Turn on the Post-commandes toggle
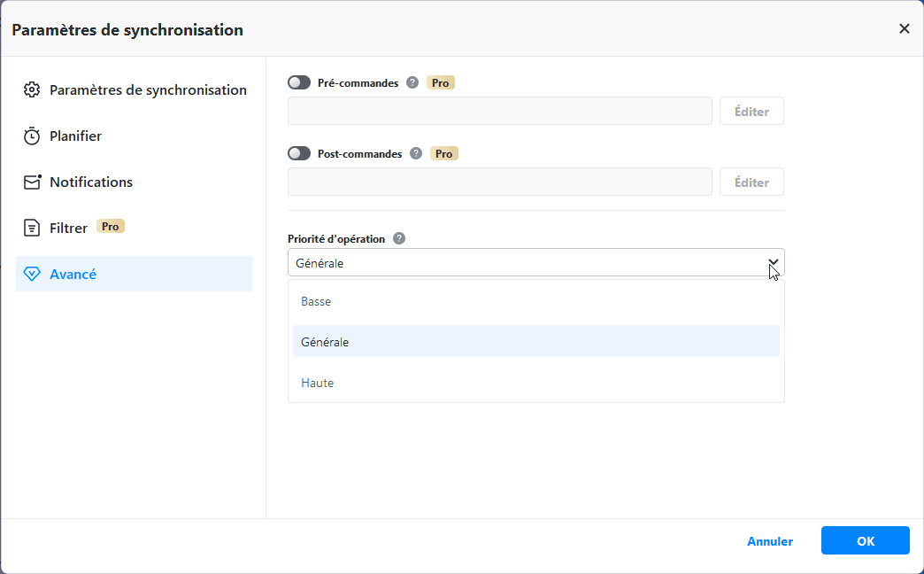The width and height of the screenshot is (924, 574). pyautogui.click(x=299, y=154)
